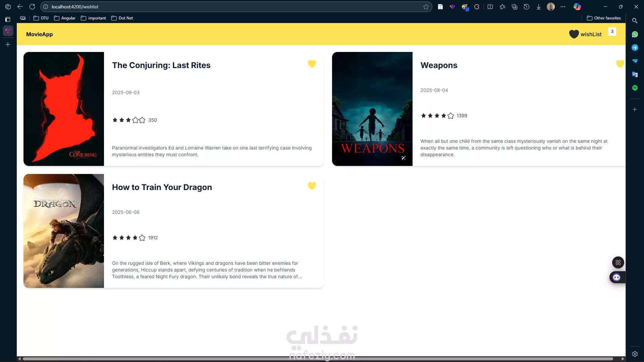Click the address bar showing localhost:4200/wishlist
The image size is (644, 362).
click(236, 7)
